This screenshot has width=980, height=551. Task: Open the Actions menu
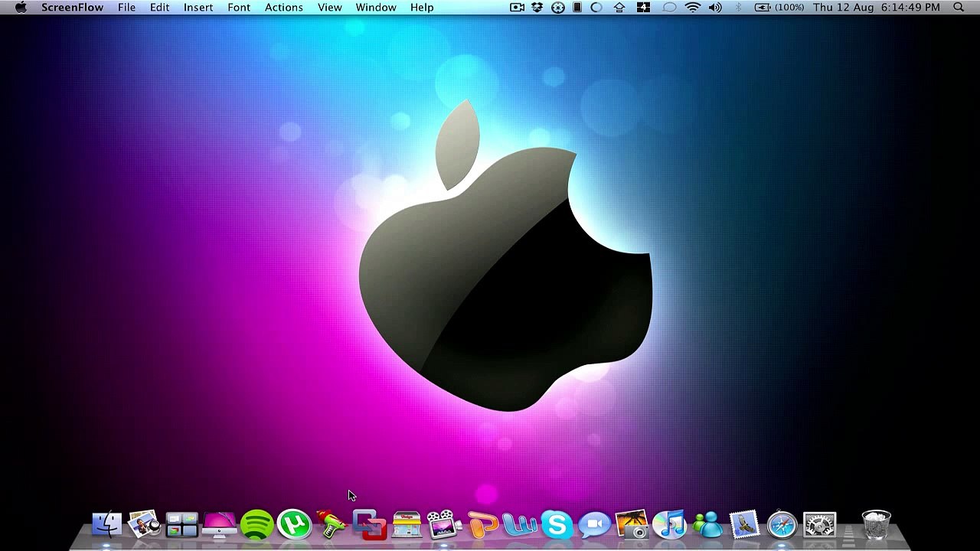click(x=284, y=8)
